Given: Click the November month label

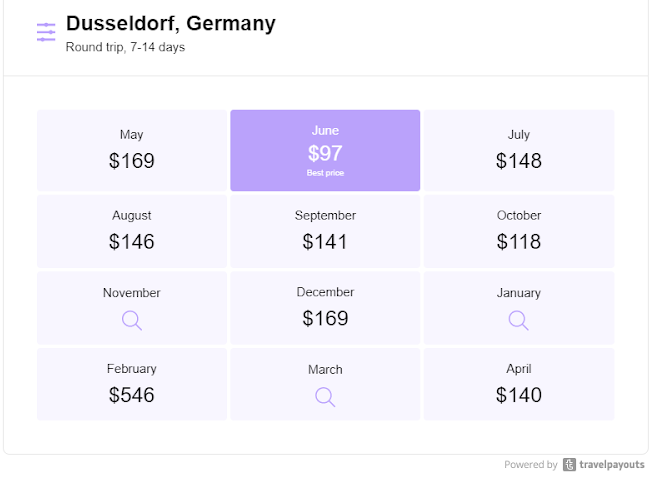Looking at the screenshot, I should click(132, 293).
